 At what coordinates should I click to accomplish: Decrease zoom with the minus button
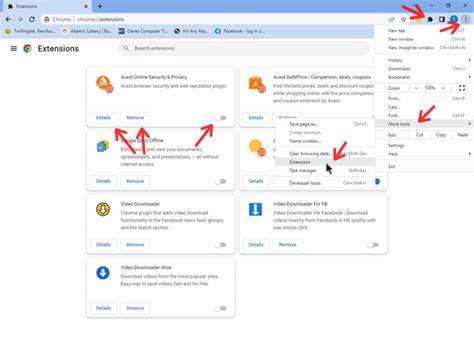pyautogui.click(x=416, y=88)
